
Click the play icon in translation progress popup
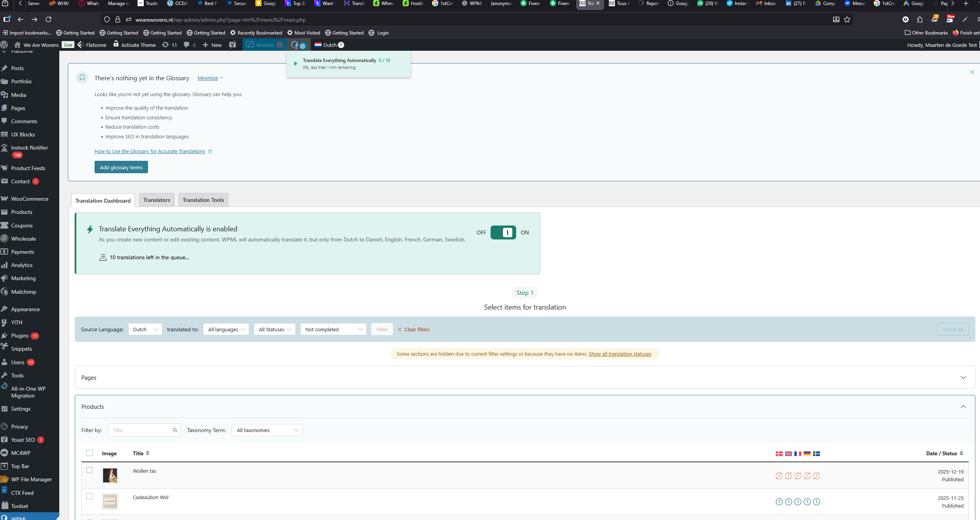click(295, 64)
